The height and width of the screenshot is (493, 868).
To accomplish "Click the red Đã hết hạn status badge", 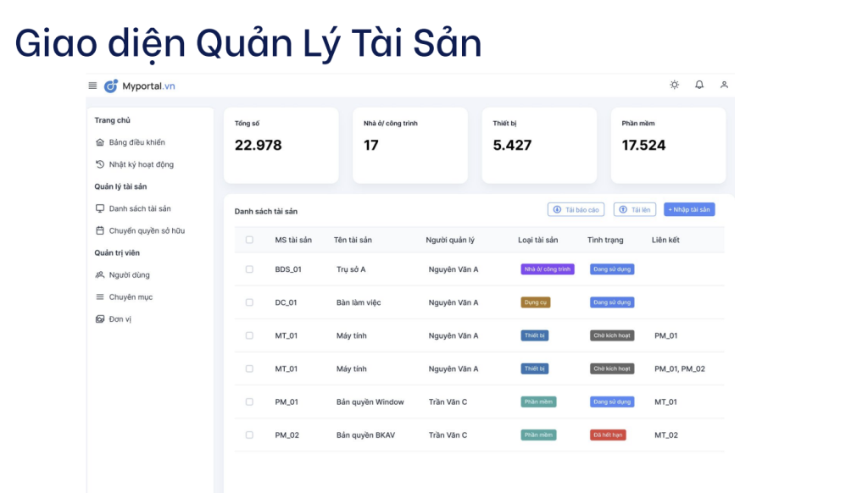I will point(608,435).
